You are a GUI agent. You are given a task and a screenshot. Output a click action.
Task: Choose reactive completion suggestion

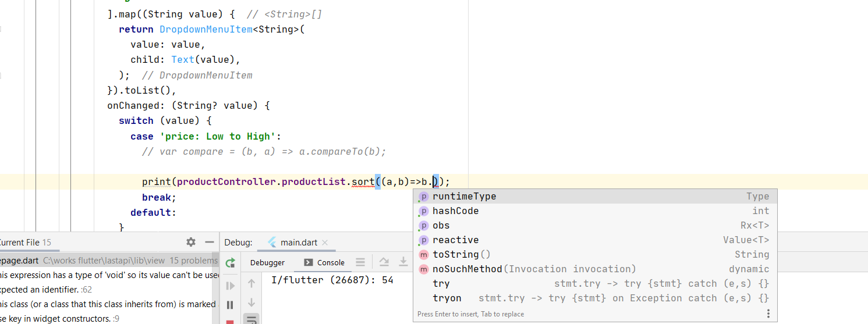pos(594,240)
